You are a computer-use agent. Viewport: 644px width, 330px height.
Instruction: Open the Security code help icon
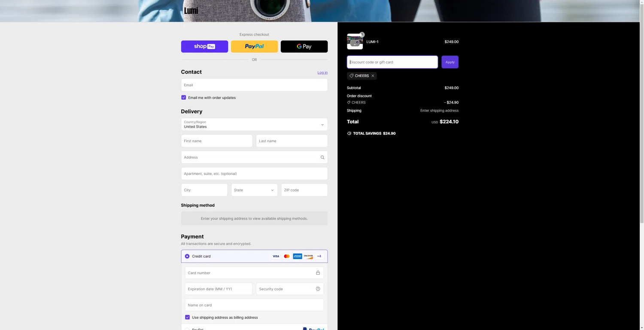pyautogui.click(x=318, y=289)
